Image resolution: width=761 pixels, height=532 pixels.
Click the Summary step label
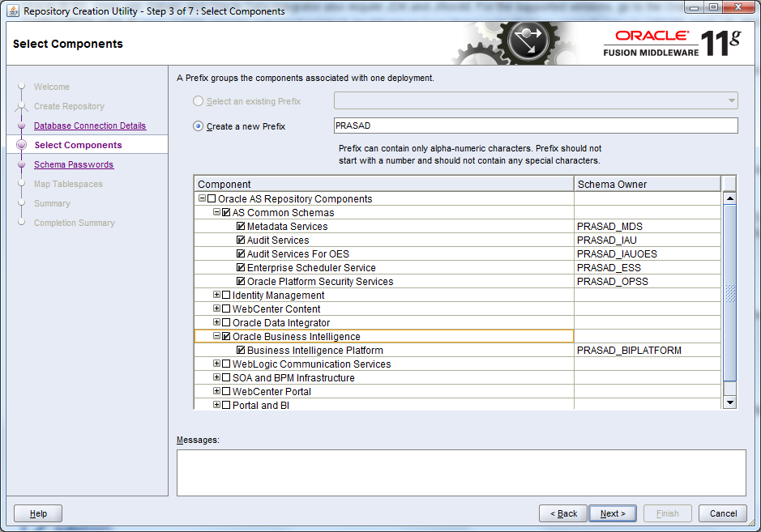coord(52,203)
